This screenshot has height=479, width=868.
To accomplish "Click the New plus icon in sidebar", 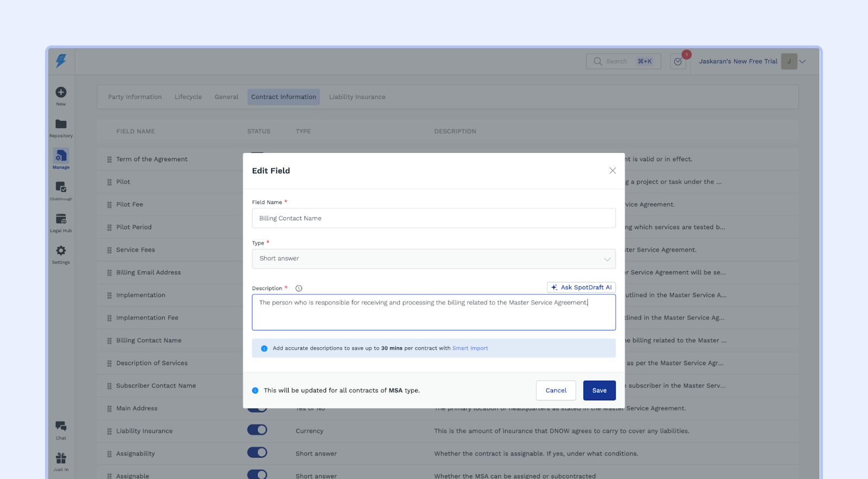I will [x=61, y=93].
